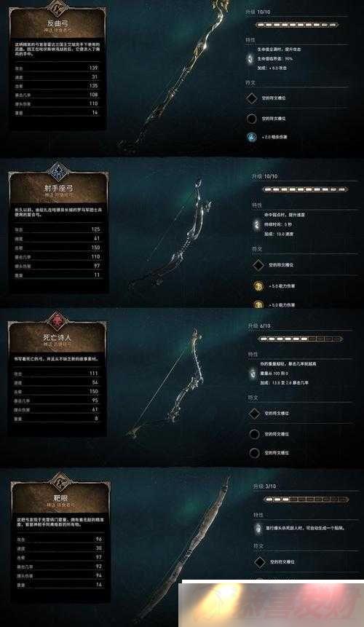Select first gold +5.0 rune icon of 射手座弓
The width and height of the screenshot is (364, 627).
pyautogui.click(x=258, y=286)
